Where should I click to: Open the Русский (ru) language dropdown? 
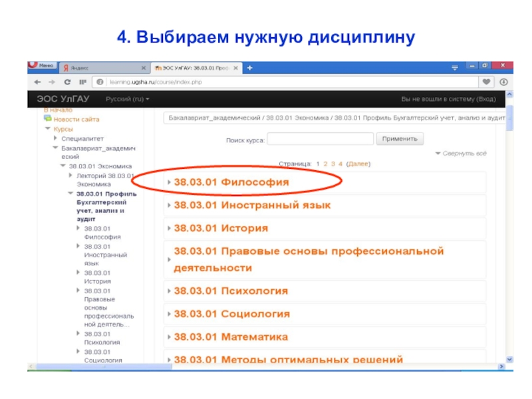pos(128,99)
